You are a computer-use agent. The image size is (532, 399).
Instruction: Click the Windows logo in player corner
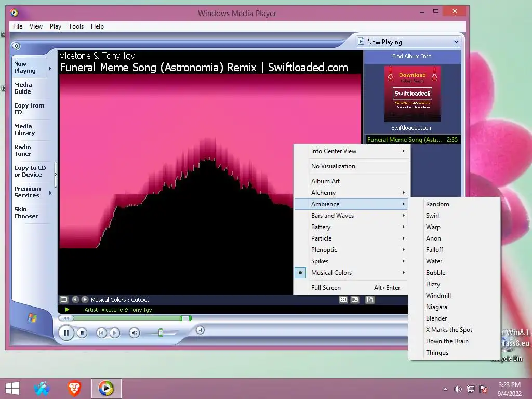coord(32,318)
